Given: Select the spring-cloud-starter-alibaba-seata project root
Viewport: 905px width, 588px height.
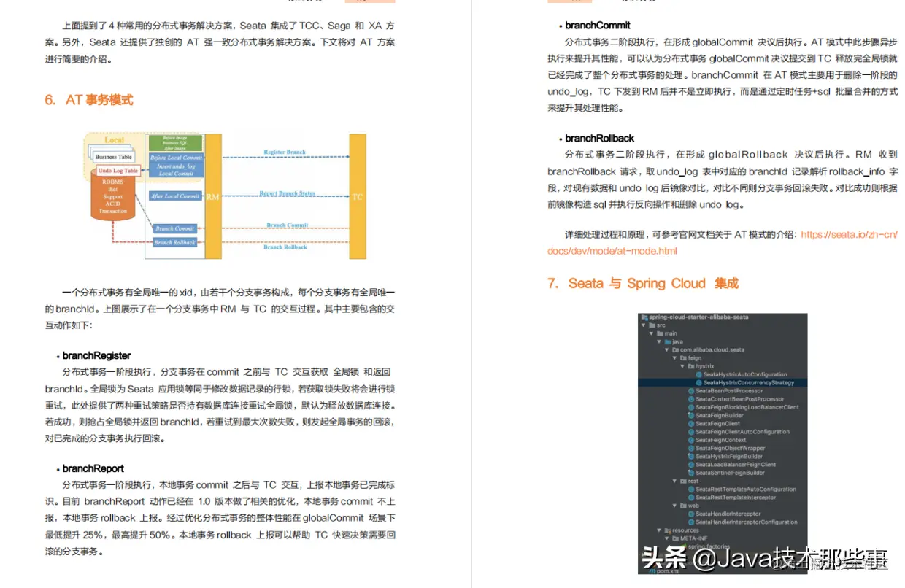Looking at the screenshot, I should point(699,317).
